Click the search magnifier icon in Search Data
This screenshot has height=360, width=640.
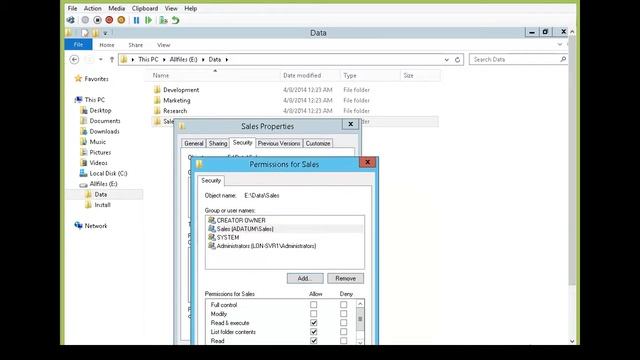pyautogui.click(x=563, y=59)
